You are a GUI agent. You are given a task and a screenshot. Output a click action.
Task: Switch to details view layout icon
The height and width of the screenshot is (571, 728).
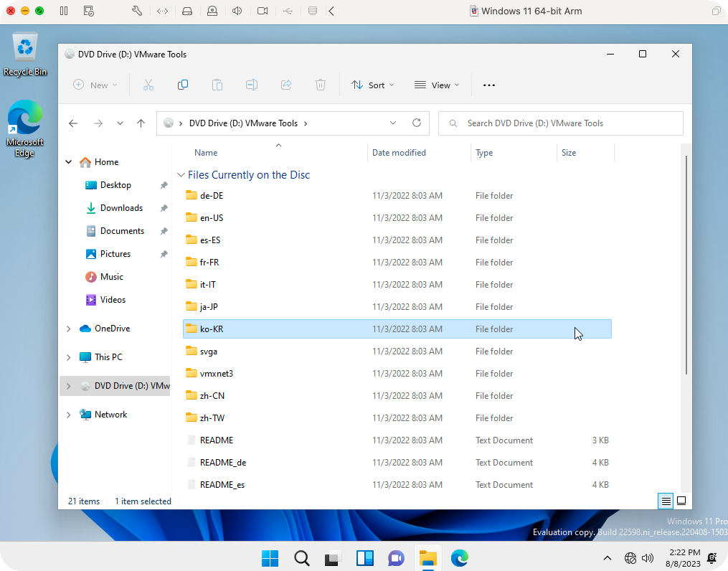point(666,501)
